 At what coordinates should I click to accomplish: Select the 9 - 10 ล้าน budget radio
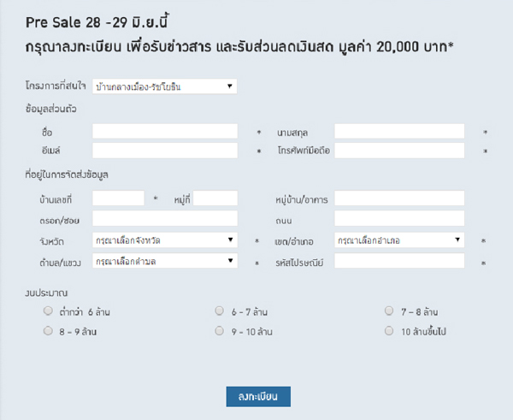[220, 329]
